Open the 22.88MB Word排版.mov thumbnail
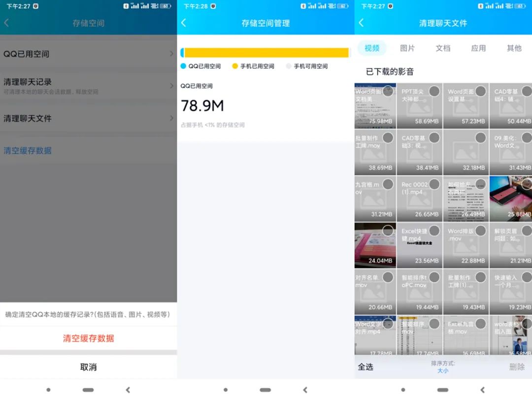 point(466,245)
